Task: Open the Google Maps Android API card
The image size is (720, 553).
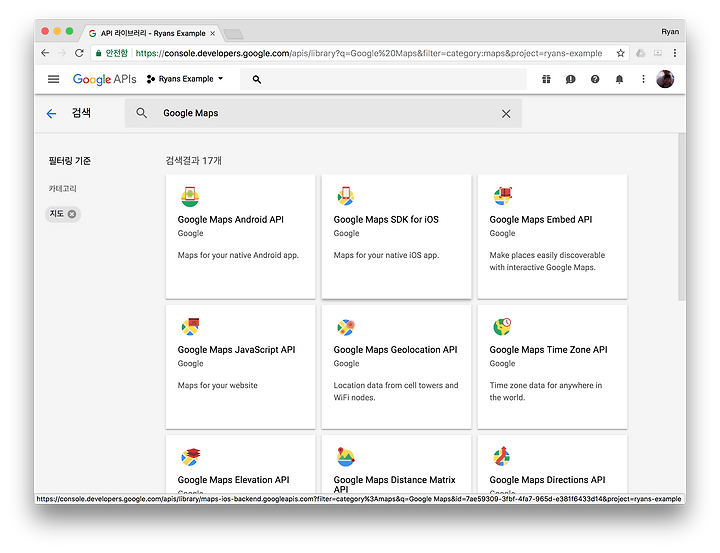Action: click(240, 237)
